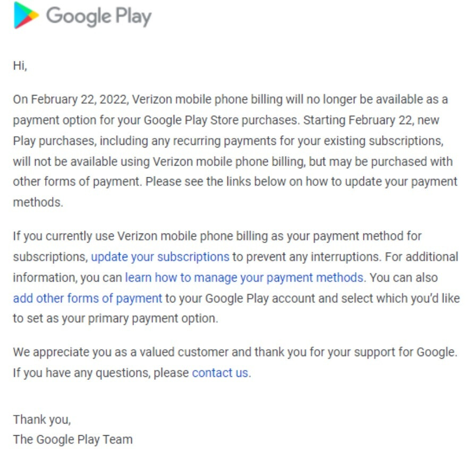Click "The Google Play Team" signature
The width and height of the screenshot is (476, 449).
pos(73,439)
